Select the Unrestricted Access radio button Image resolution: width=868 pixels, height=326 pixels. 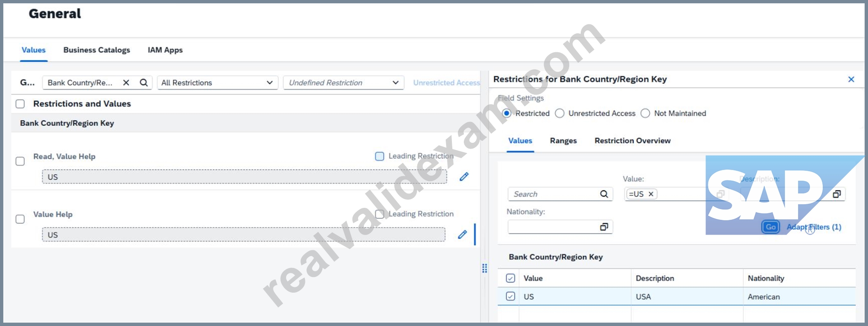[x=560, y=113]
